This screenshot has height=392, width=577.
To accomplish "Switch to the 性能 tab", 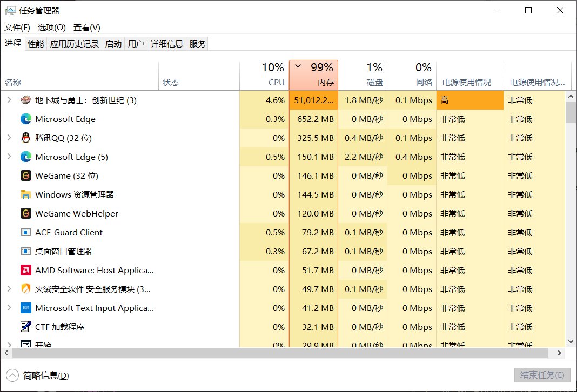I will (36, 44).
